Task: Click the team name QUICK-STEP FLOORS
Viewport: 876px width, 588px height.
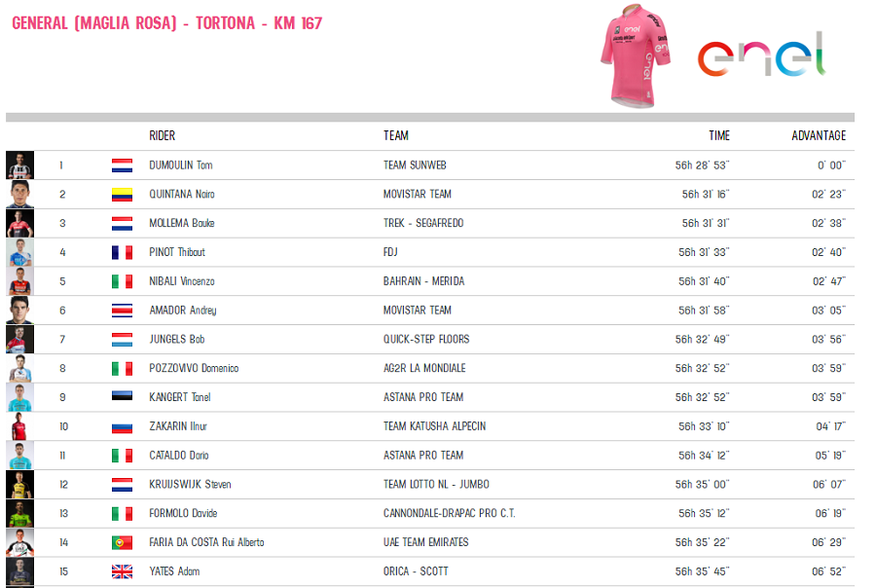Action: pos(426,340)
